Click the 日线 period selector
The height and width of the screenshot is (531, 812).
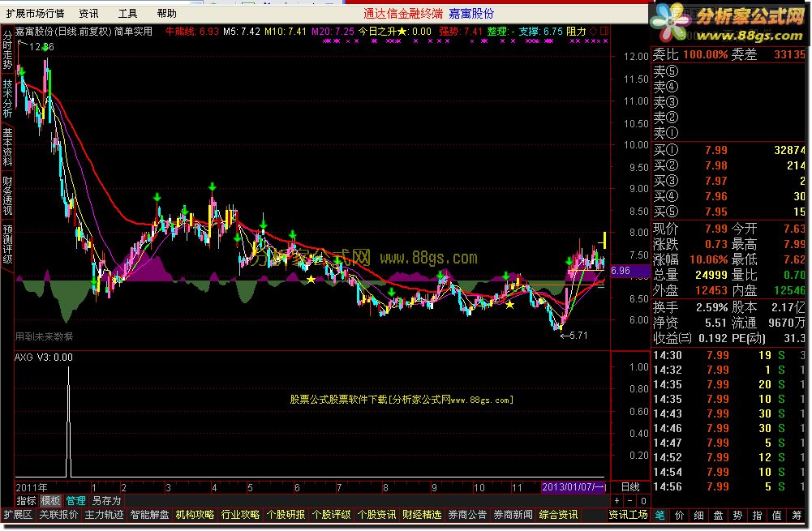(x=630, y=487)
